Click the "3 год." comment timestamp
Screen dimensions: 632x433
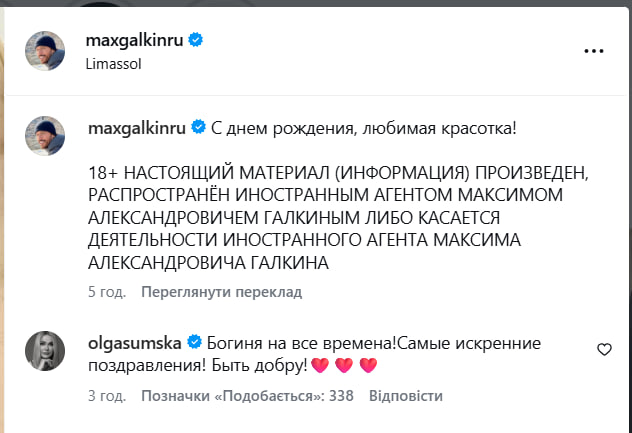point(107,396)
